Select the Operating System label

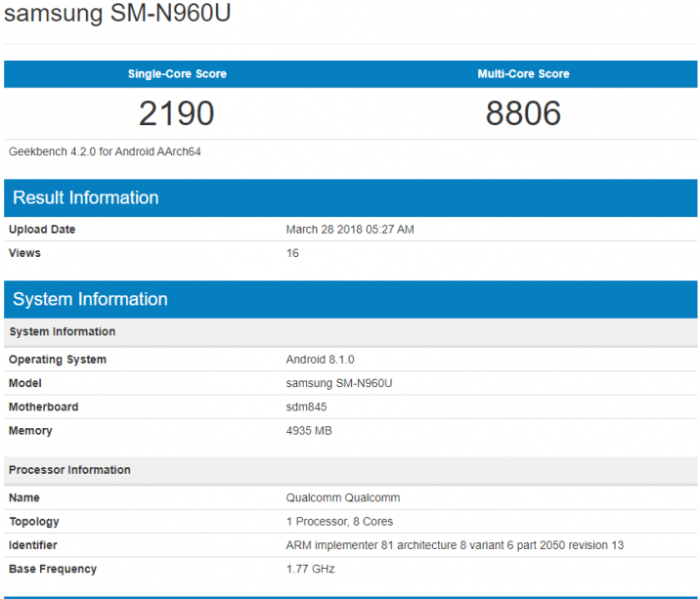tap(58, 360)
